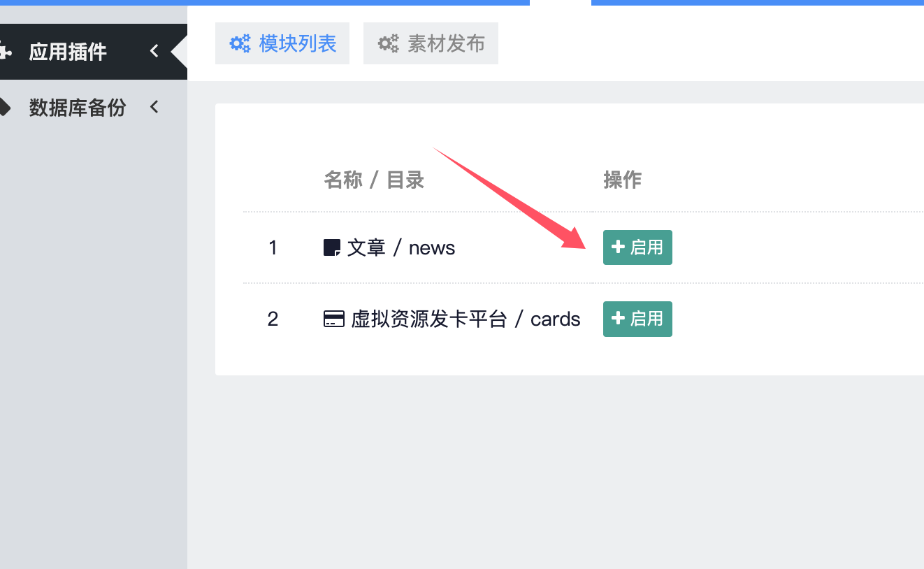Click the gray gears icon on 素材发布

point(389,43)
